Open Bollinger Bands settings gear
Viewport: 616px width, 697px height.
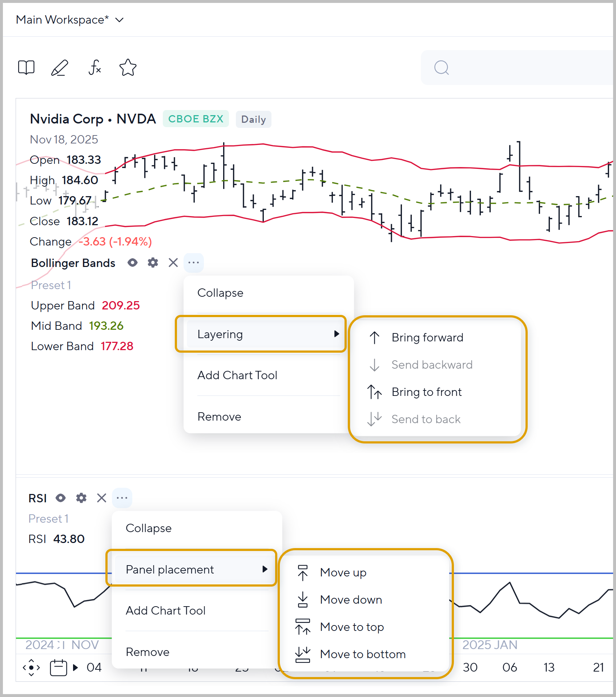point(153,263)
